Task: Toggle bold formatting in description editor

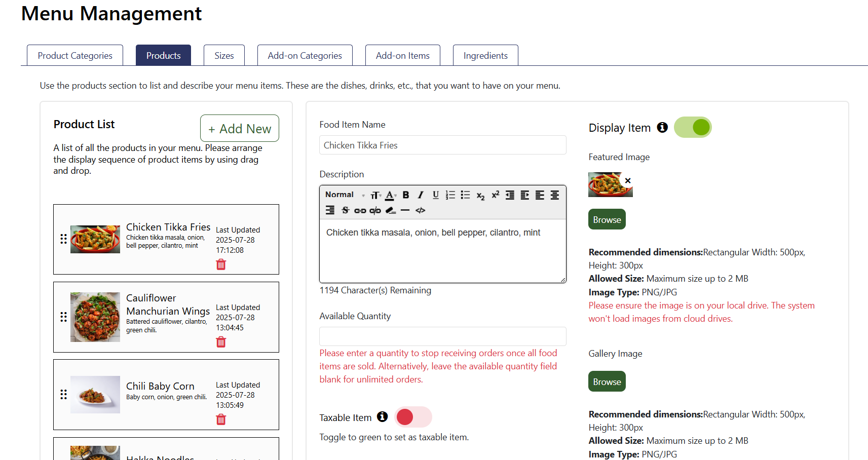Action: [x=405, y=195]
